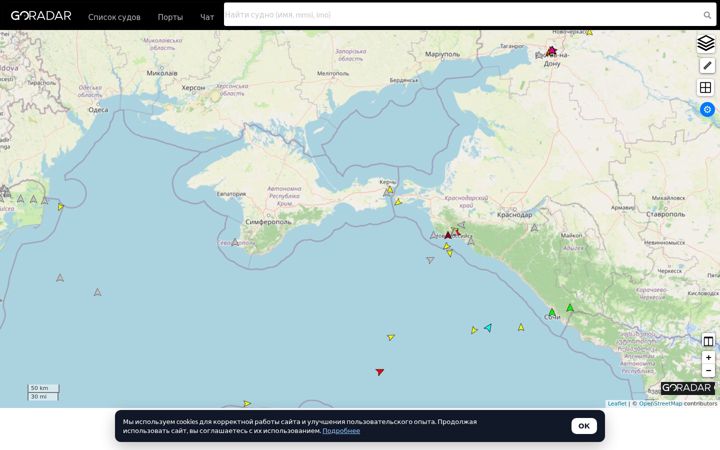This screenshot has width=720, height=450.
Task: Click the Таганрог city label
Action: click(512, 46)
